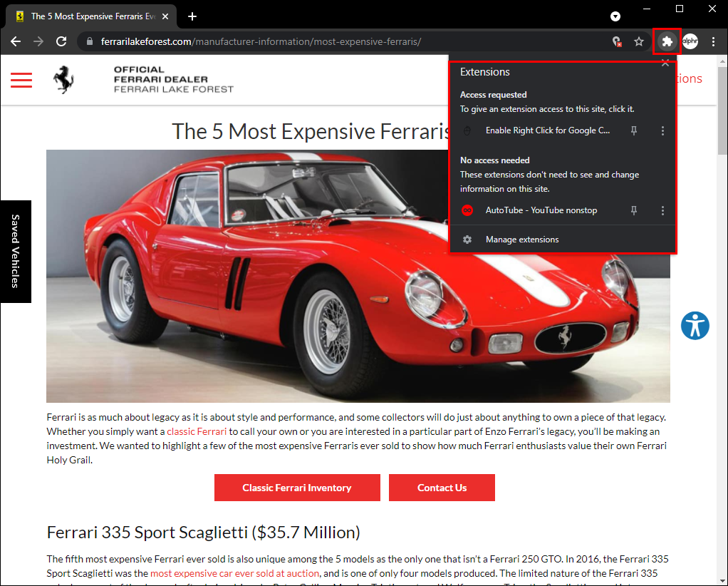This screenshot has height=586, width=728.
Task: Open the tab search dropdown arrow
Action: 615,16
